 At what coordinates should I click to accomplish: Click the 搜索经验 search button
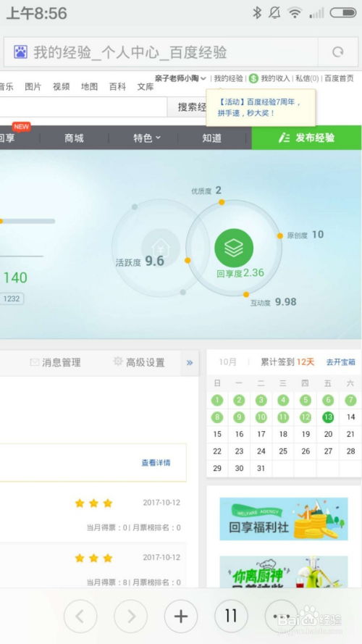(x=188, y=107)
